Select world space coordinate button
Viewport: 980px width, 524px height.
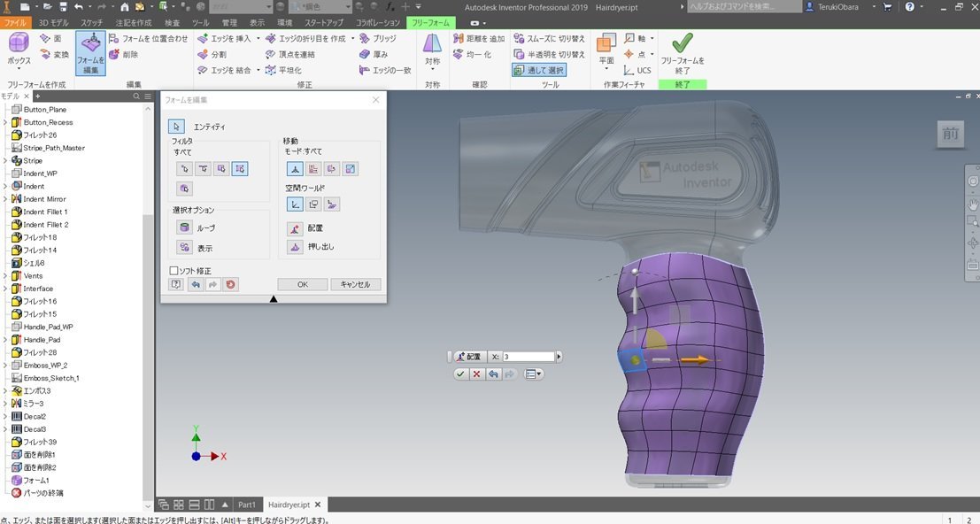click(x=295, y=204)
